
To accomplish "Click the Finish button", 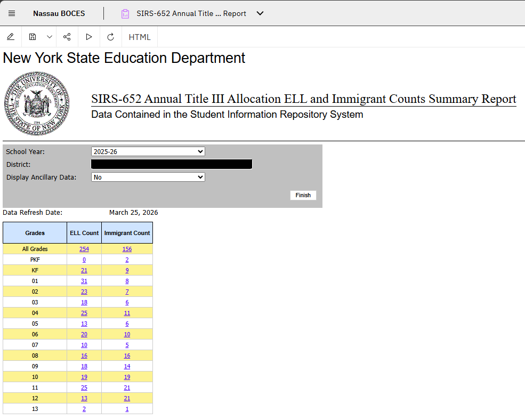I will coord(303,195).
